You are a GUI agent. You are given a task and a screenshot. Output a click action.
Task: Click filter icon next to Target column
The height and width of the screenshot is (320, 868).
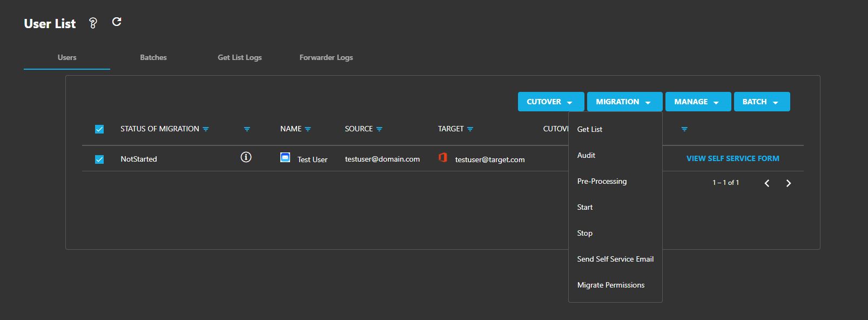coord(470,129)
